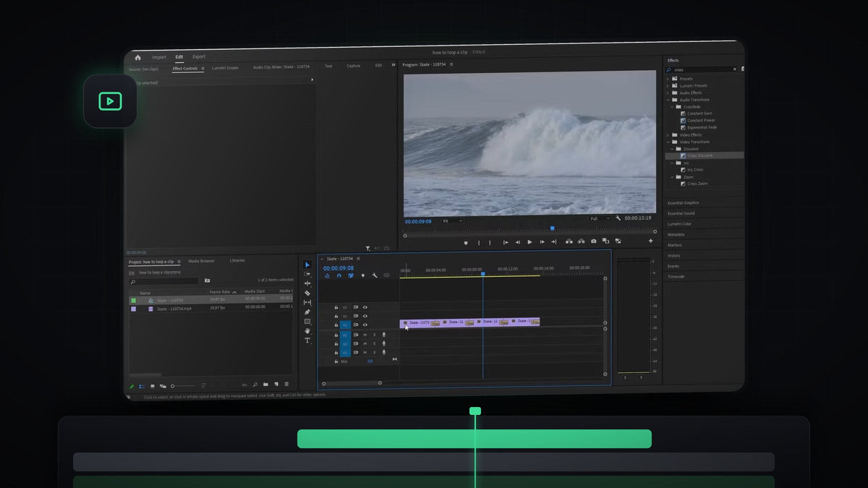Toggle V2 track output eye
The width and height of the screenshot is (868, 488).
coord(365,316)
